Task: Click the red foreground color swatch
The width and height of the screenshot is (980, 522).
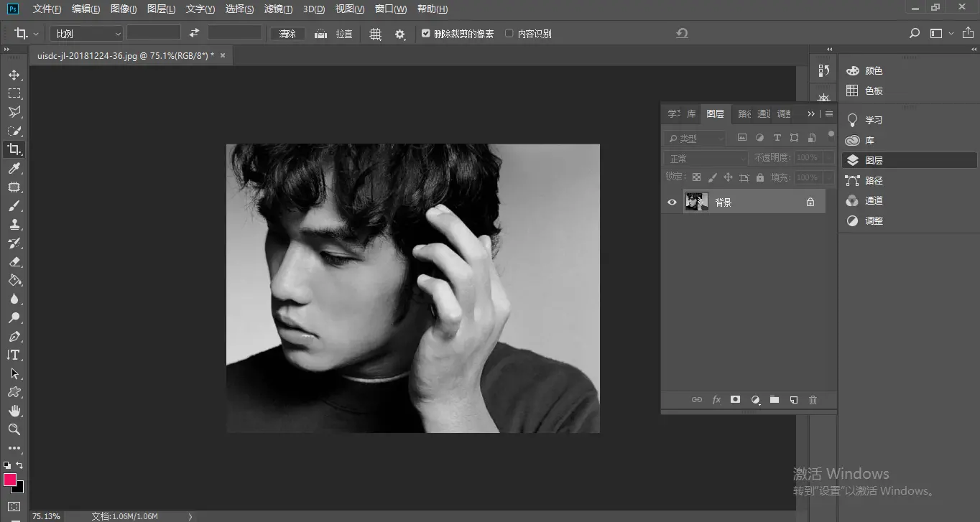Action: (10, 479)
